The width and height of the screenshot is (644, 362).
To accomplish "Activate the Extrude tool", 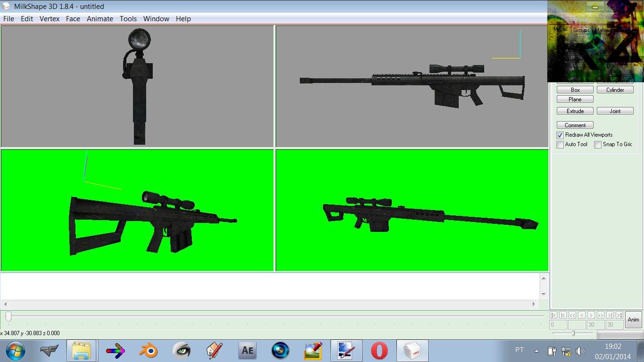I will click(575, 111).
